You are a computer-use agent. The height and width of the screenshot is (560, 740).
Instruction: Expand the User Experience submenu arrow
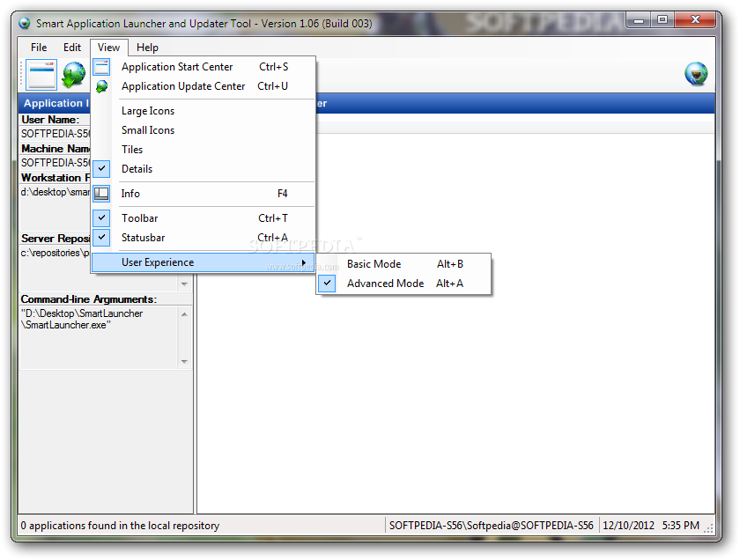point(304,262)
